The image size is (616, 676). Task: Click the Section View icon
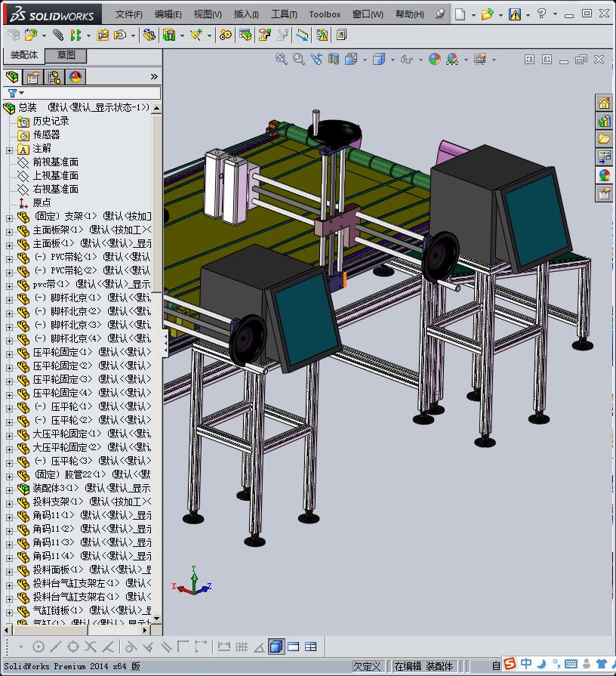(334, 59)
